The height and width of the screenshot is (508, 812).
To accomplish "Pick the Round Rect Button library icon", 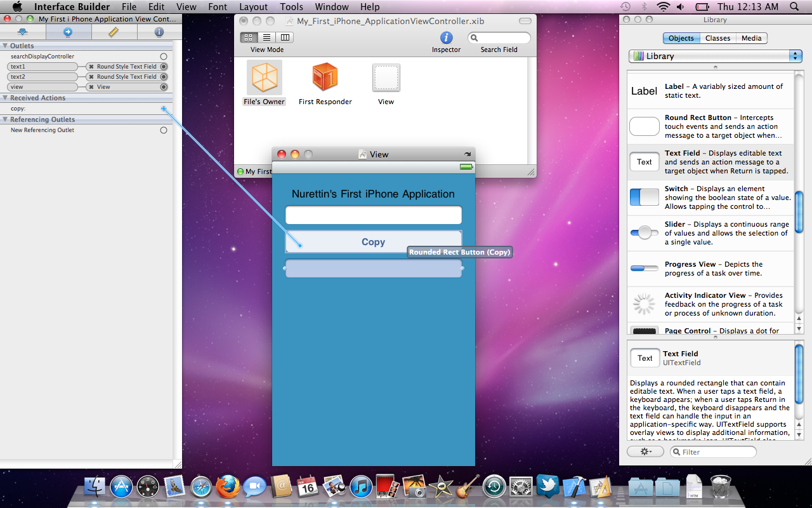I will [x=645, y=126].
